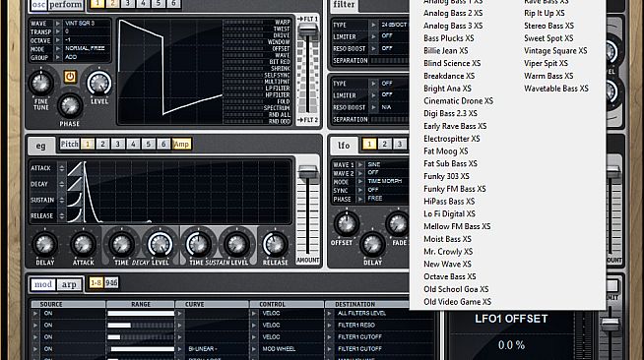Click the lfo section label

point(344,146)
